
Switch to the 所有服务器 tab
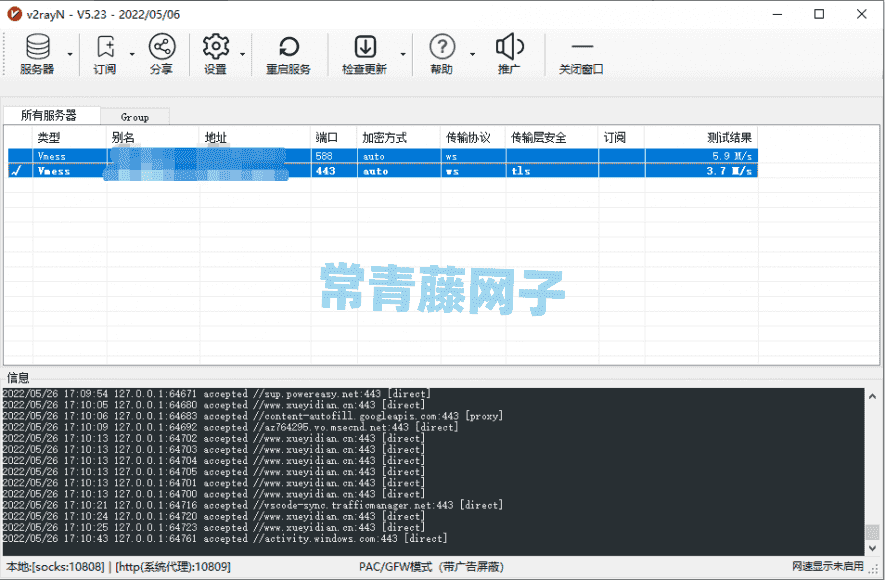[x=51, y=115]
